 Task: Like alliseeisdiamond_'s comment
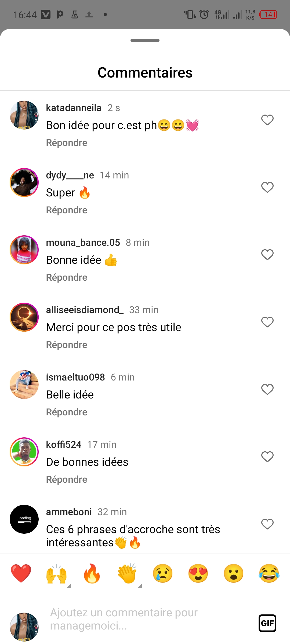pyautogui.click(x=267, y=322)
